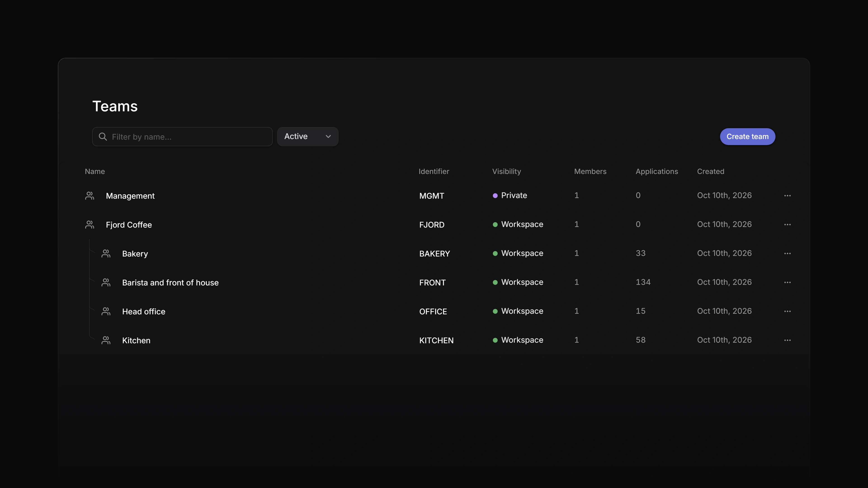Click the Visibility column header
868x488 pixels.
click(x=506, y=171)
